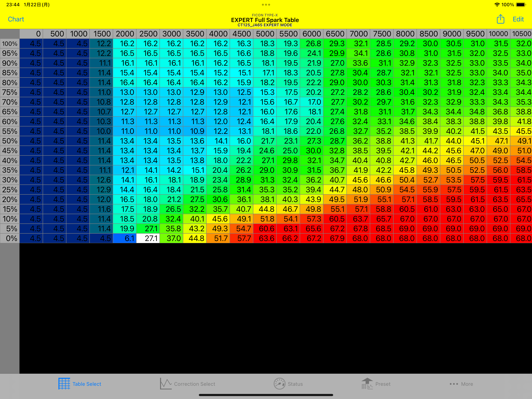Tap the share icon in top bar
The image size is (532, 399).
tap(500, 19)
